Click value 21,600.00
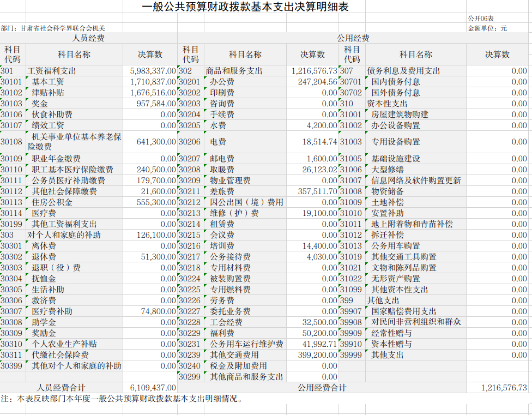Image resolution: width=532 pixels, height=415 pixels. 159,191
